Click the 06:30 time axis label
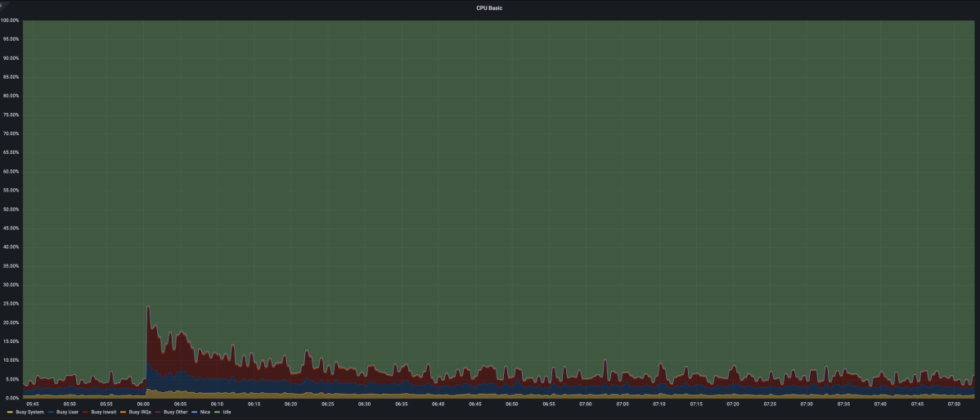980x420 pixels. point(364,404)
